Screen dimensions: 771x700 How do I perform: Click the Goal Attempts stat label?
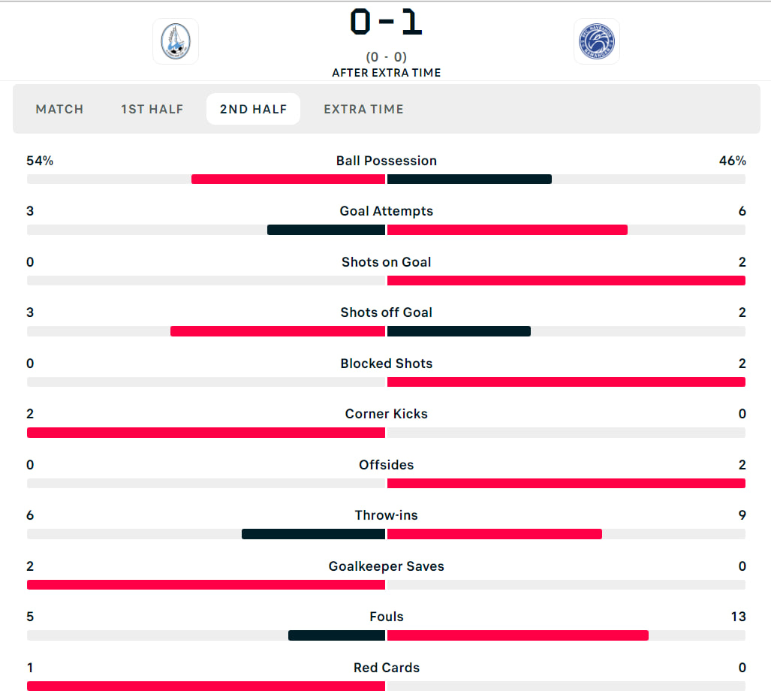[386, 211]
